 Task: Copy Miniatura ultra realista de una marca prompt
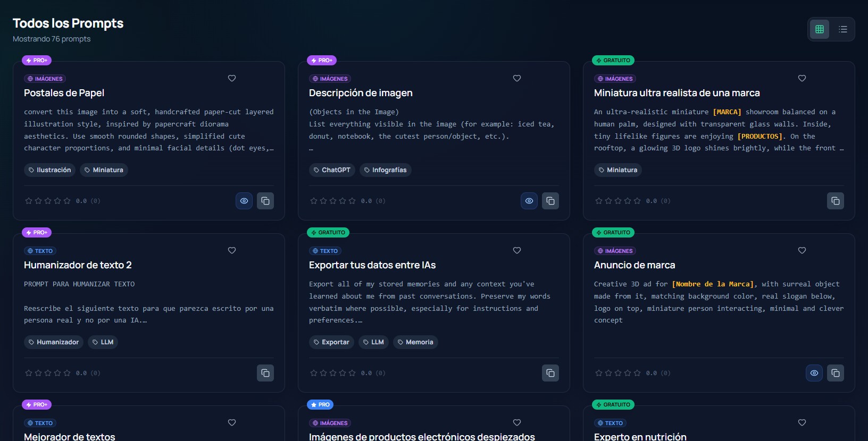pos(836,201)
